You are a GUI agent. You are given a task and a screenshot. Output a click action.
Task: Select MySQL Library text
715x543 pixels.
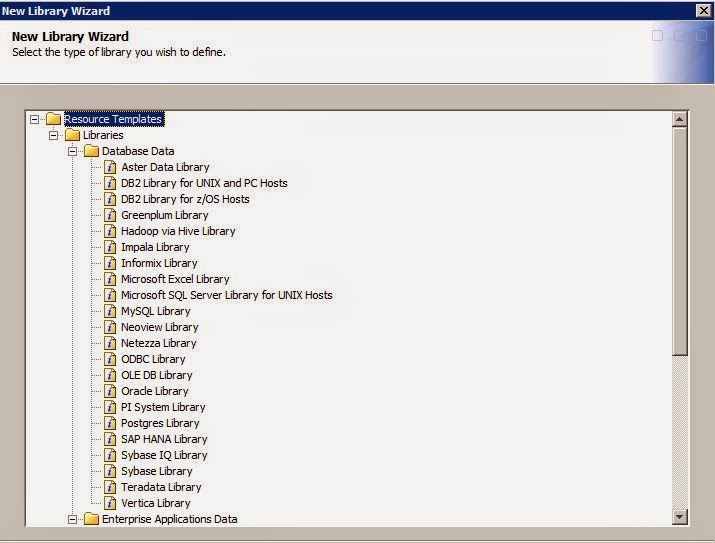[155, 310]
